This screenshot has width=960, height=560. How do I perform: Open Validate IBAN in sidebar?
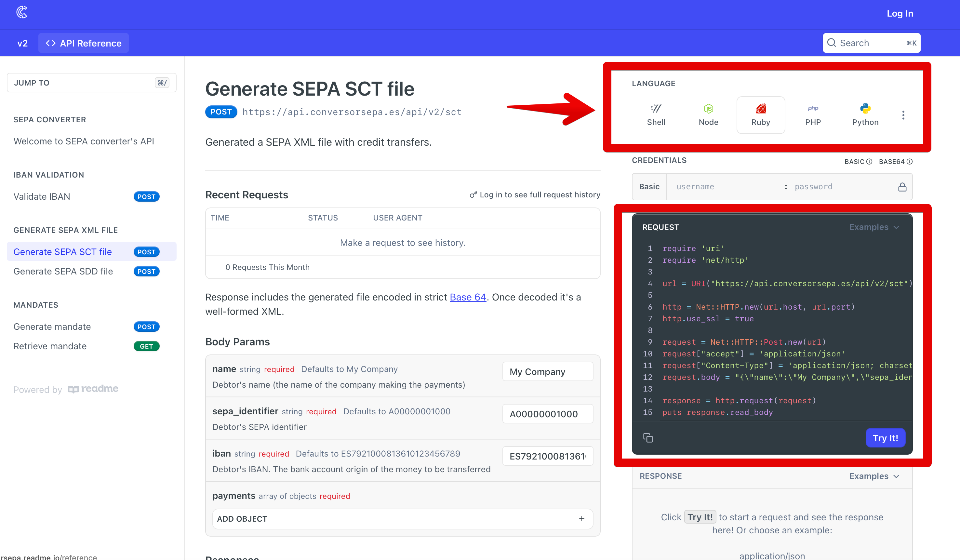(x=42, y=196)
